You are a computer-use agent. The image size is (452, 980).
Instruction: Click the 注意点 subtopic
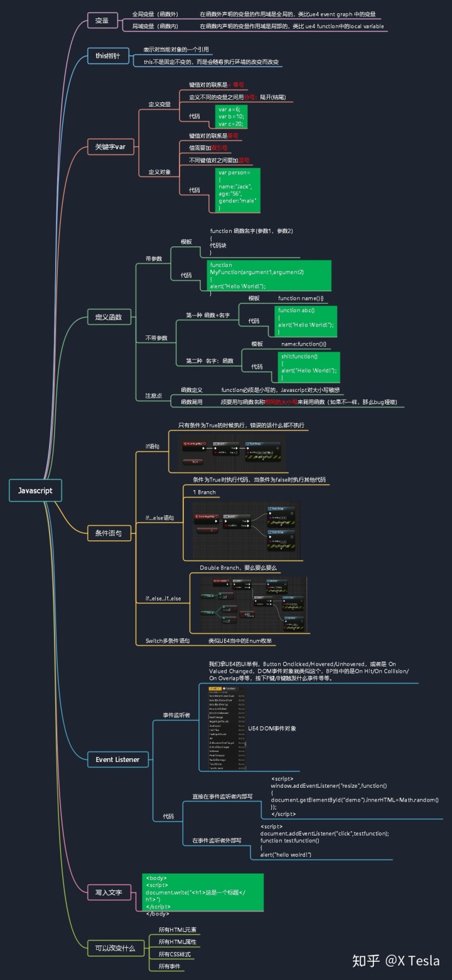click(154, 396)
